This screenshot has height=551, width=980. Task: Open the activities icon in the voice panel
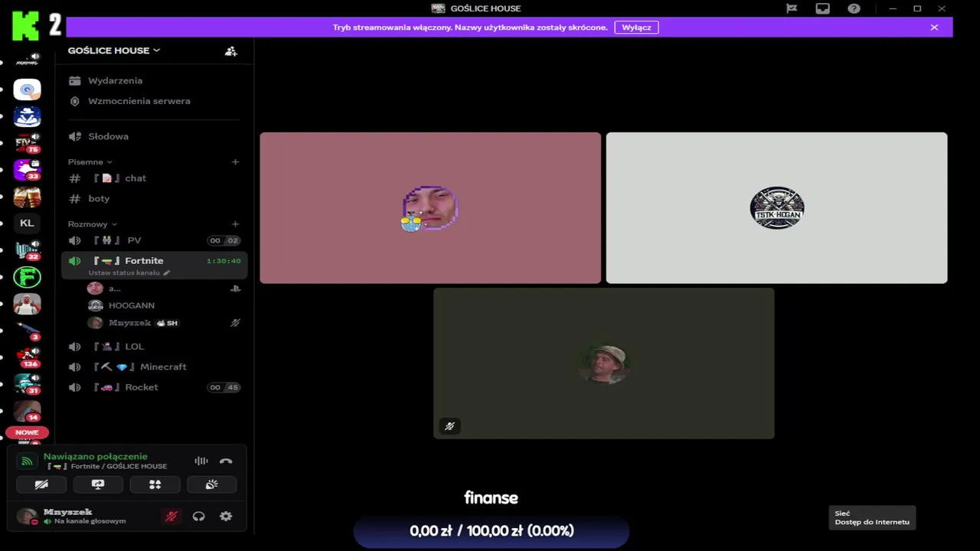tap(155, 484)
